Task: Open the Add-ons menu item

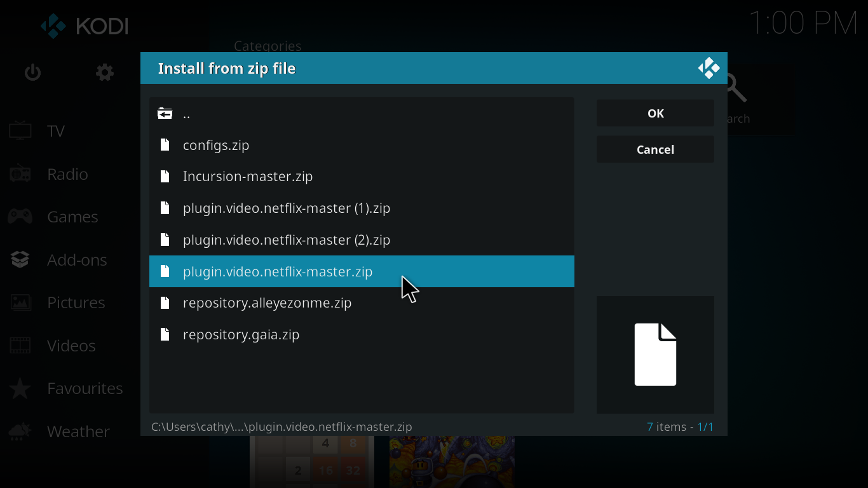Action: point(77,260)
